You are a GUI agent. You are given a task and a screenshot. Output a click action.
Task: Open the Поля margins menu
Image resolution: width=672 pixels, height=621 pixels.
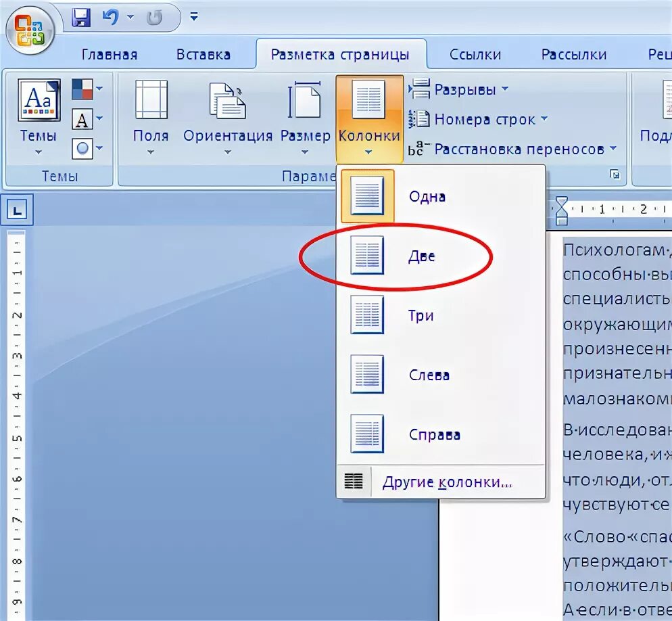151,117
